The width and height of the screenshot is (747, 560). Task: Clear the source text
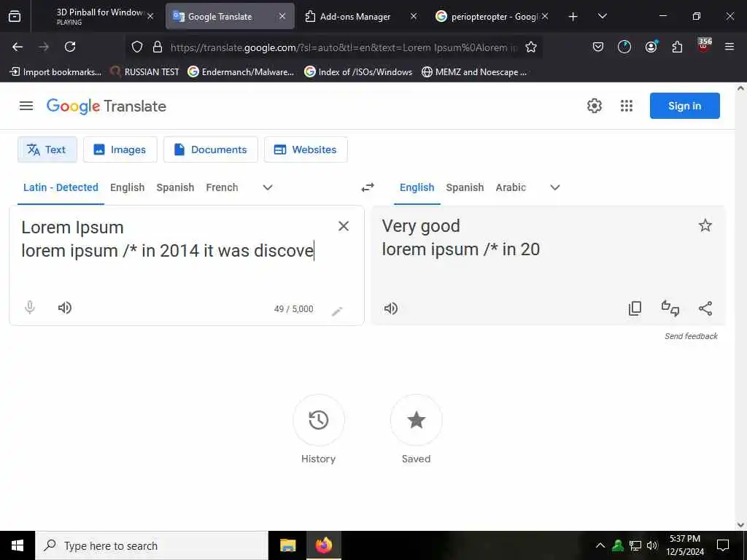(x=344, y=226)
